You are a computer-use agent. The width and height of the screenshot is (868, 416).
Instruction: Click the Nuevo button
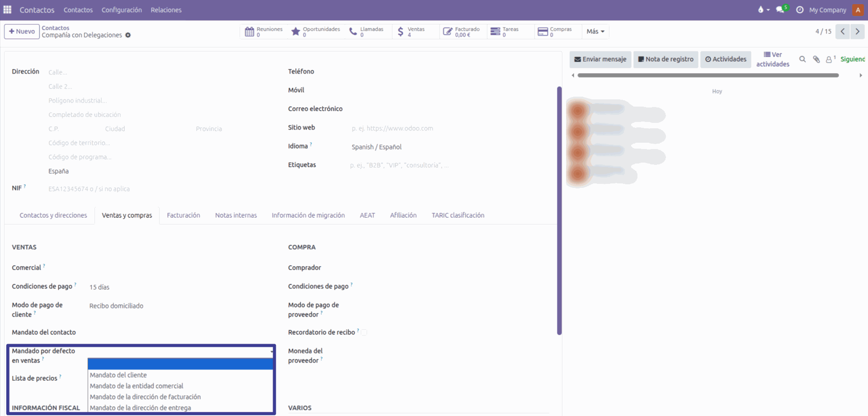22,32
